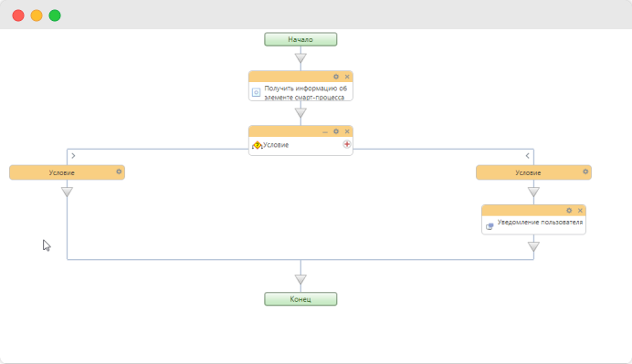The width and height of the screenshot is (632, 364).
Task: Add a branch with the red plus icon
Action: point(347,144)
